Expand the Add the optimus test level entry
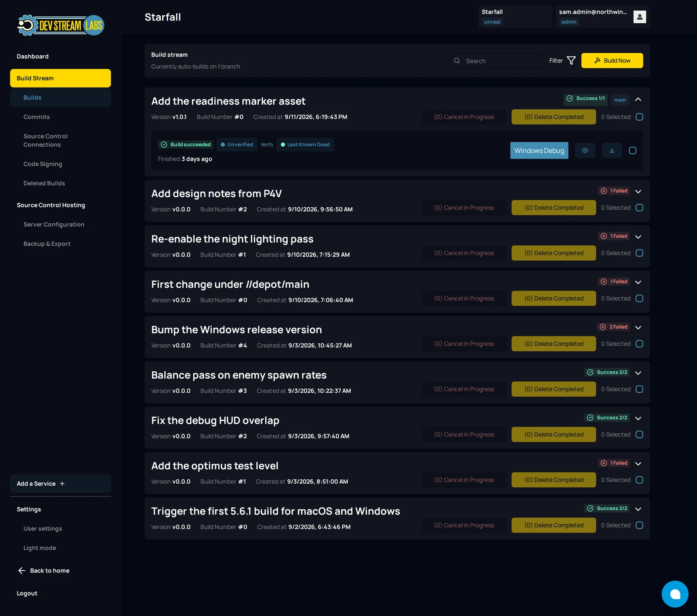This screenshot has width=697, height=616. coord(638,464)
